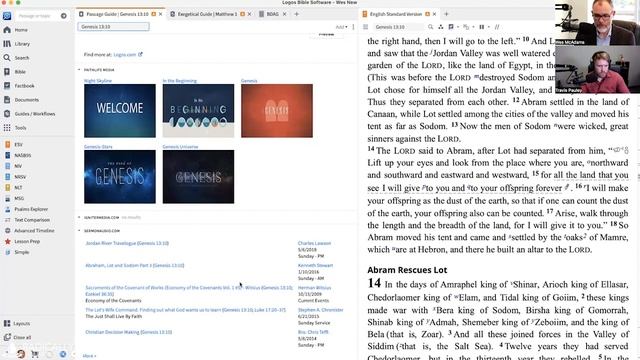Launch Text Comparison shortcut
Screen dimensions: 640x360
27,220
